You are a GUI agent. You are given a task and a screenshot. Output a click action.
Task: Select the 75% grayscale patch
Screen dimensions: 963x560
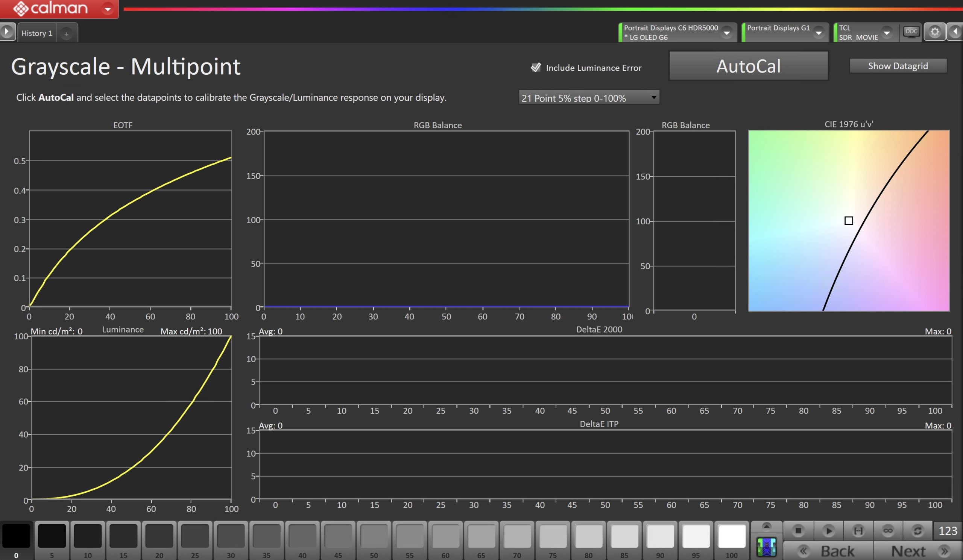[553, 540]
